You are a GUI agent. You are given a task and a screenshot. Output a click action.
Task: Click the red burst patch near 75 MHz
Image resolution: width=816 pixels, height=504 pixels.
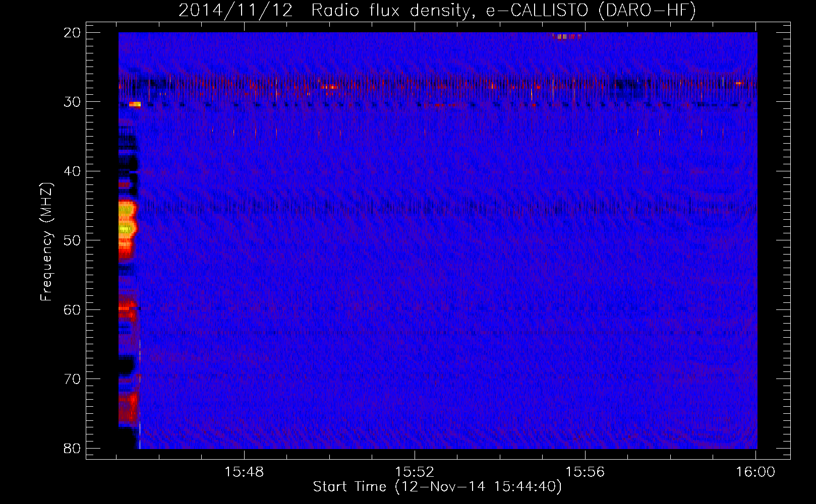click(x=128, y=408)
